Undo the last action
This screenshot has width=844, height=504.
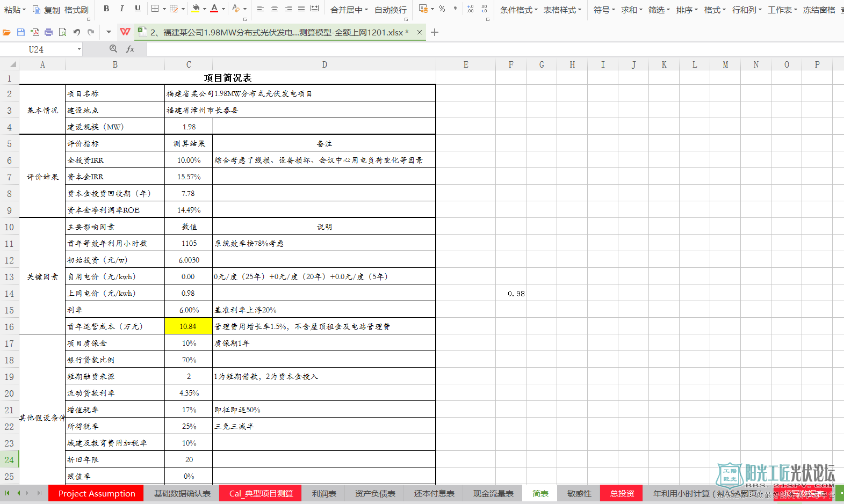point(77,32)
